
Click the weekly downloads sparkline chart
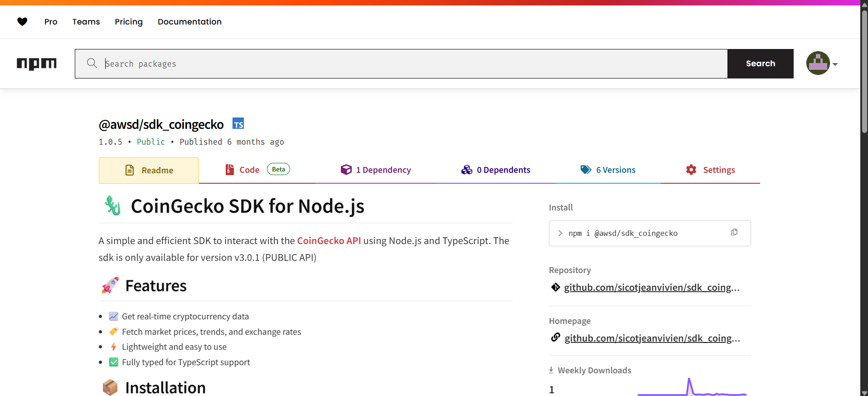(x=692, y=387)
